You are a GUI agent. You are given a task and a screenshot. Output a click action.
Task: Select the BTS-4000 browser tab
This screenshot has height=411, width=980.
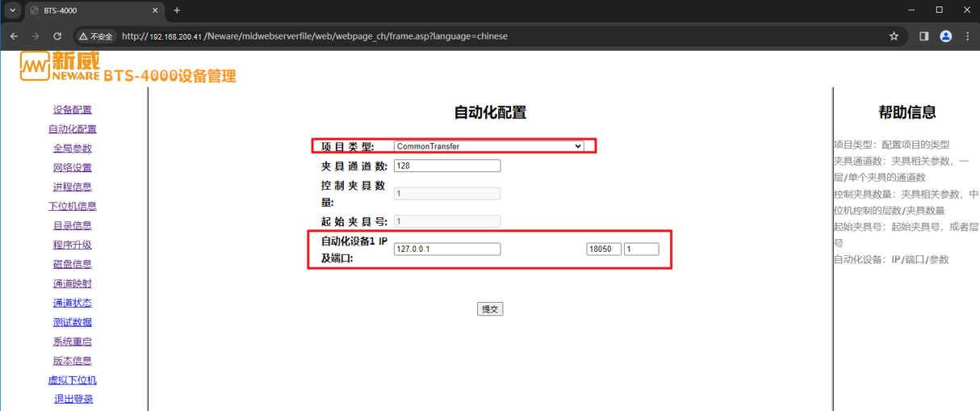[x=94, y=10]
